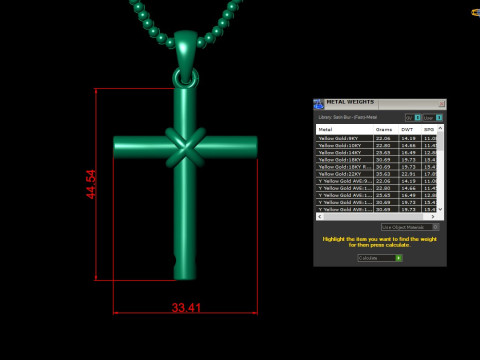This screenshot has height=360, width=480.
Task: Toggle the User library button
Action: (x=432, y=118)
